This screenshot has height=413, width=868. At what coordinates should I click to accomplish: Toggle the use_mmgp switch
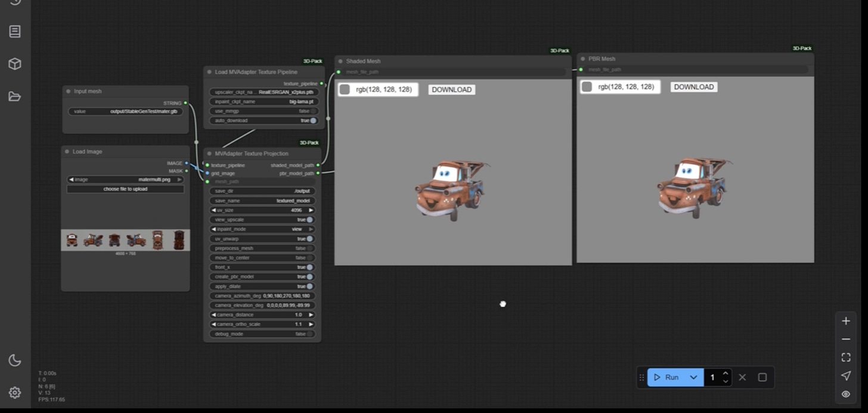point(314,111)
